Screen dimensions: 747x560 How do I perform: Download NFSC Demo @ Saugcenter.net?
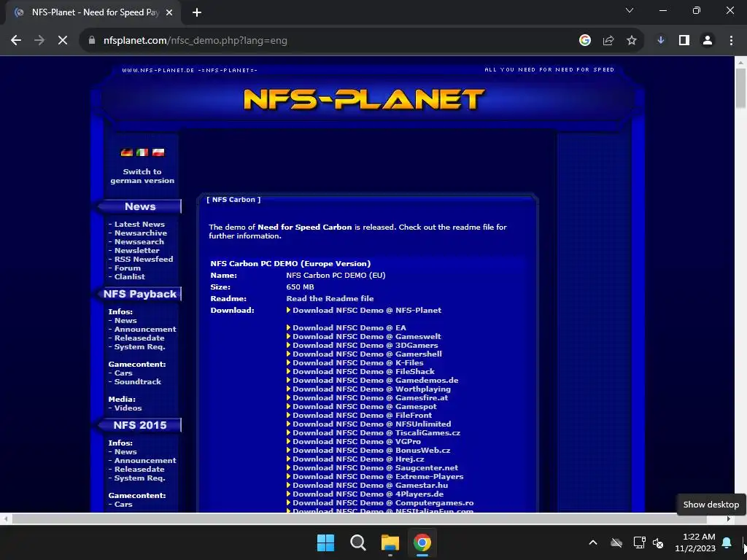[x=376, y=468]
